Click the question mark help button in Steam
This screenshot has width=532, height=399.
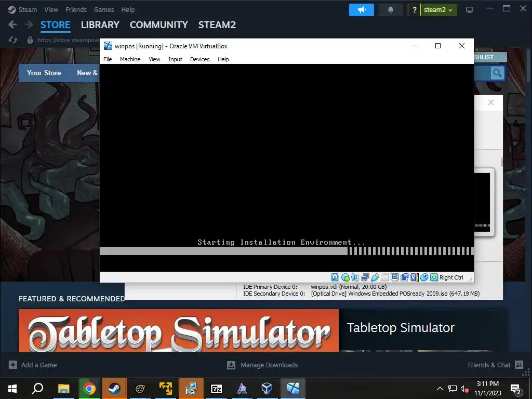414,10
